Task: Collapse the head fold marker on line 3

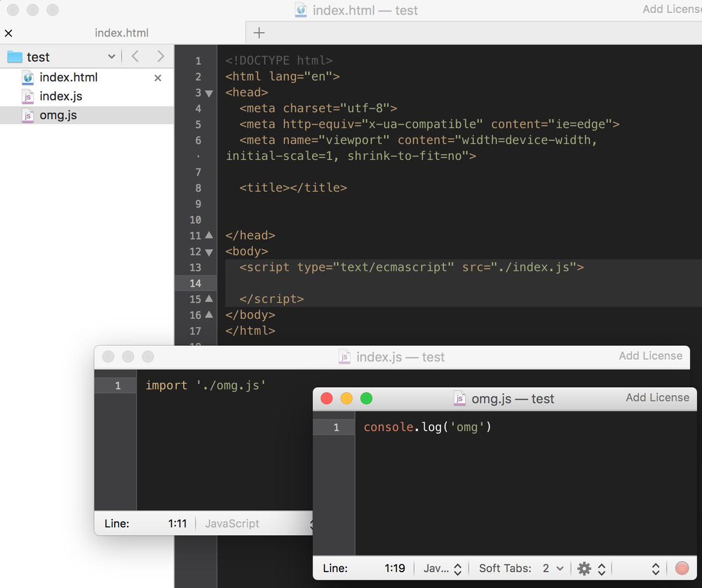Action: pyautogui.click(x=210, y=93)
